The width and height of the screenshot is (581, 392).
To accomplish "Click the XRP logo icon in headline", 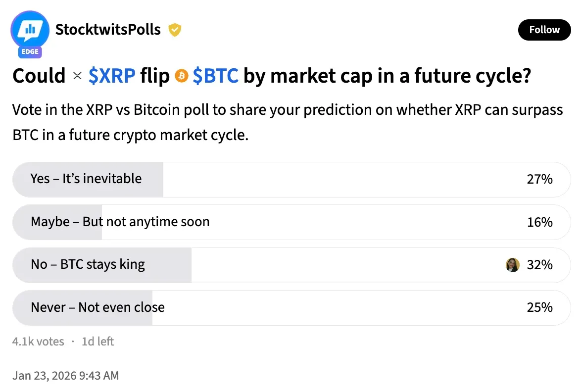I will coord(77,76).
